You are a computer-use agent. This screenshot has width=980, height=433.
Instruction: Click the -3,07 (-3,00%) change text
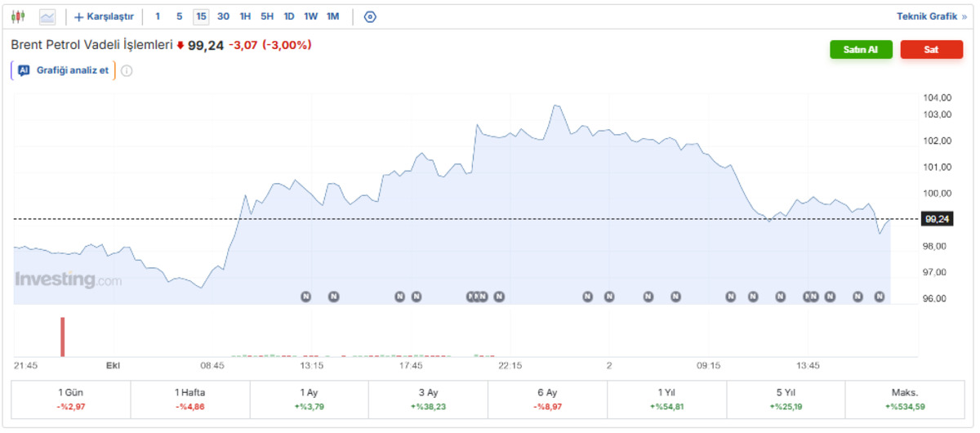coord(270,45)
